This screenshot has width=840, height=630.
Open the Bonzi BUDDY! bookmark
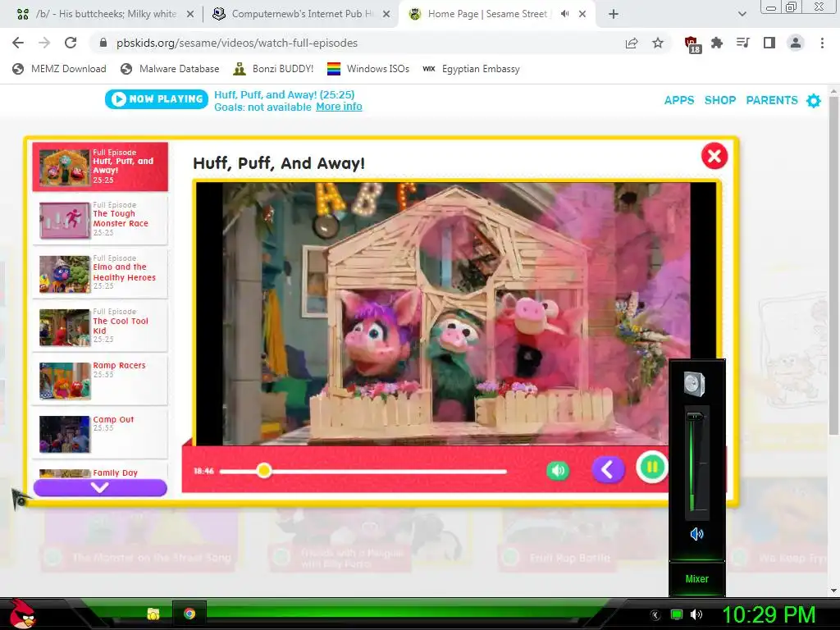coord(273,69)
